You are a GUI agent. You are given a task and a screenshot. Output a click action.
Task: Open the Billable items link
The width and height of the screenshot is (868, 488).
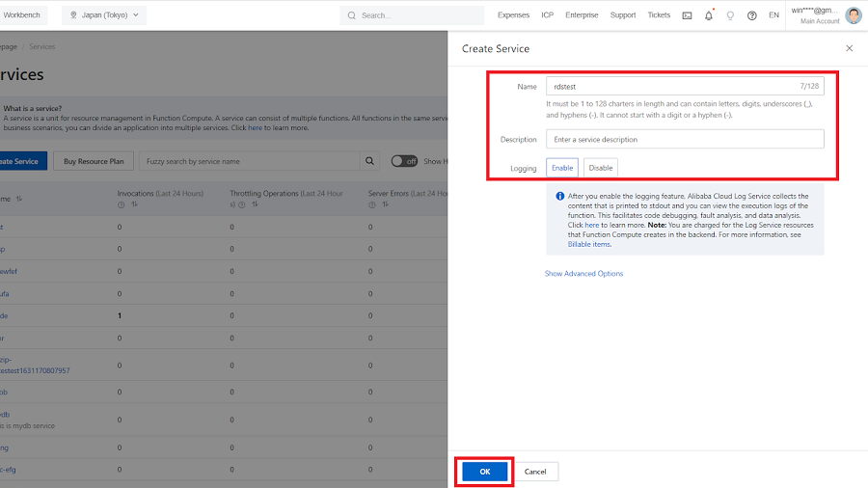tap(588, 244)
